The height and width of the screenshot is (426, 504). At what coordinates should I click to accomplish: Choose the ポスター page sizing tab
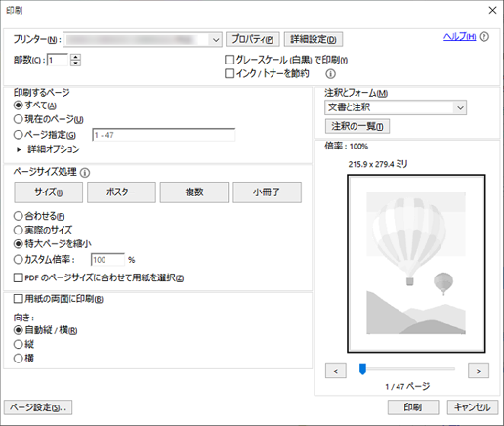point(121,192)
